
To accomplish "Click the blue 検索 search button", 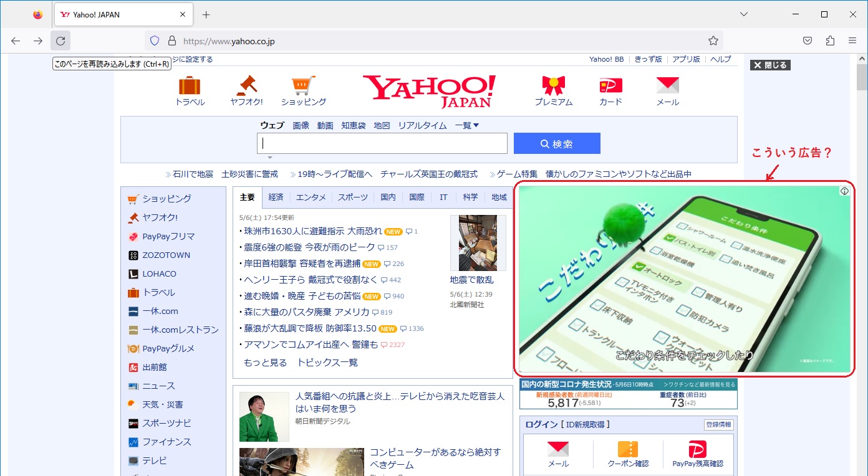I will click(x=557, y=143).
